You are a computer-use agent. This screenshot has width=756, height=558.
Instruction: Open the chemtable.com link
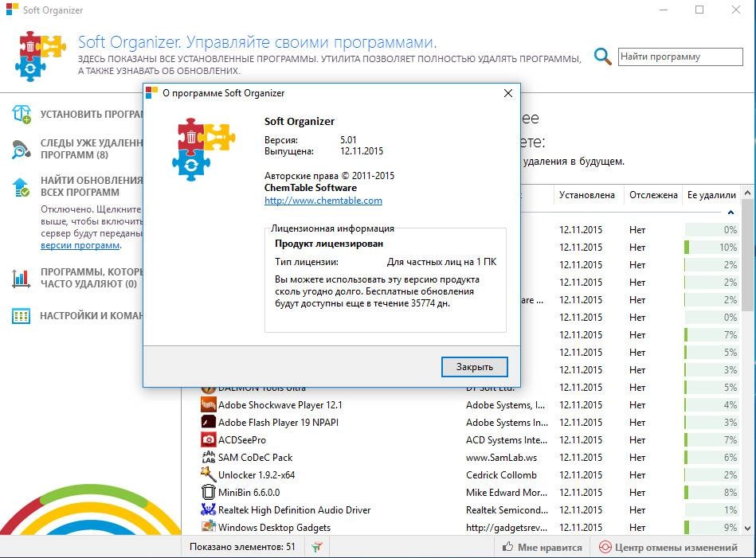tap(323, 201)
